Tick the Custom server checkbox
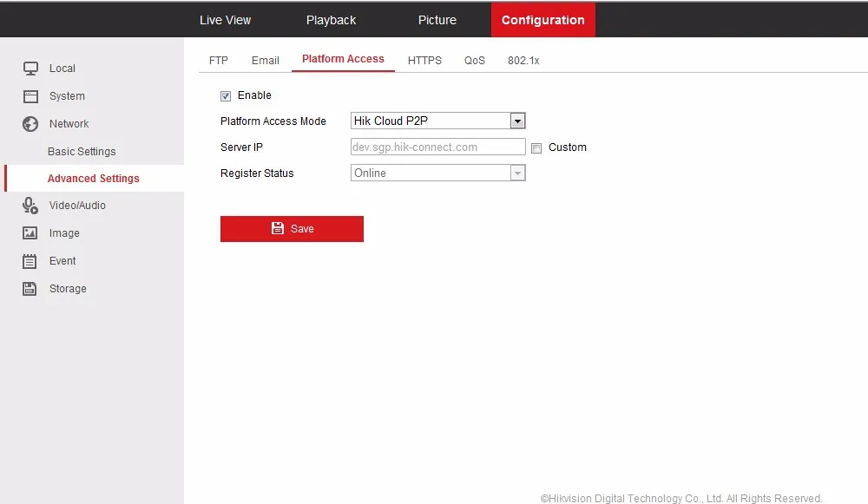 pos(536,148)
